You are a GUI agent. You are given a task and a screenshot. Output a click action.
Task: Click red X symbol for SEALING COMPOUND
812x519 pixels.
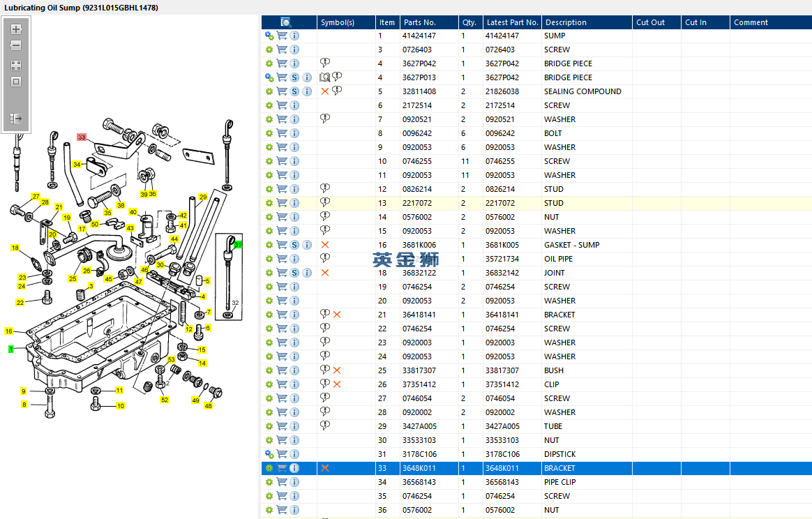coord(325,91)
